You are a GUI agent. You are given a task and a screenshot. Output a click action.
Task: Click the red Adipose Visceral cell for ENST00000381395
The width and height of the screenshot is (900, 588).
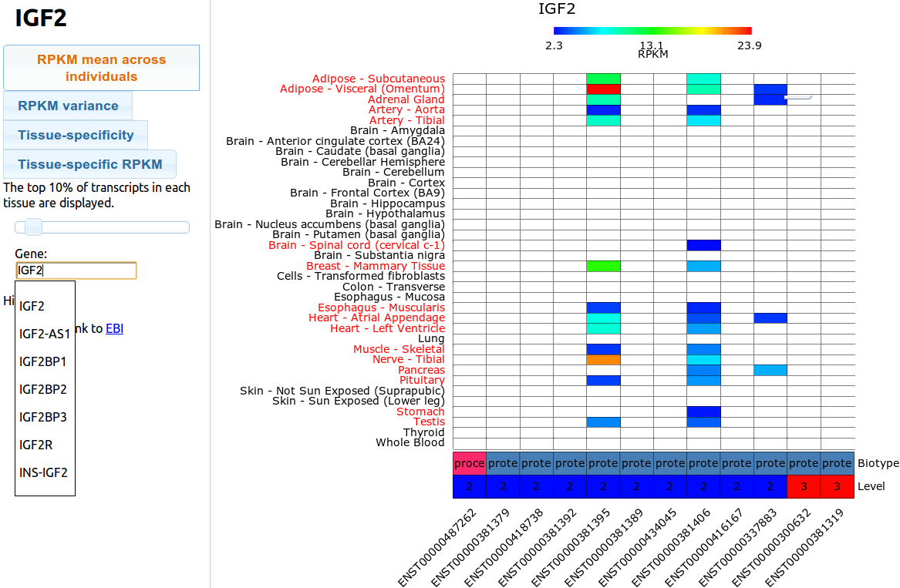[603, 89]
